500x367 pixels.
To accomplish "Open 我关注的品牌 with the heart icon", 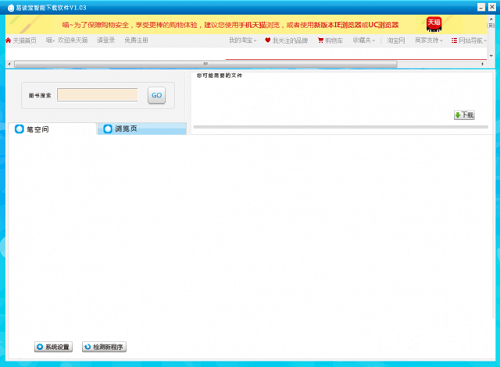I will (286, 41).
